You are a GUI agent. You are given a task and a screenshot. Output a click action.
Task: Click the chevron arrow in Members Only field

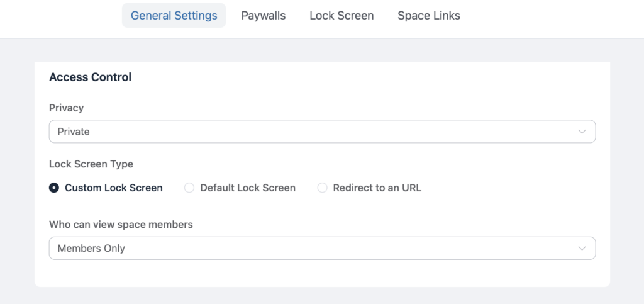[582, 248]
